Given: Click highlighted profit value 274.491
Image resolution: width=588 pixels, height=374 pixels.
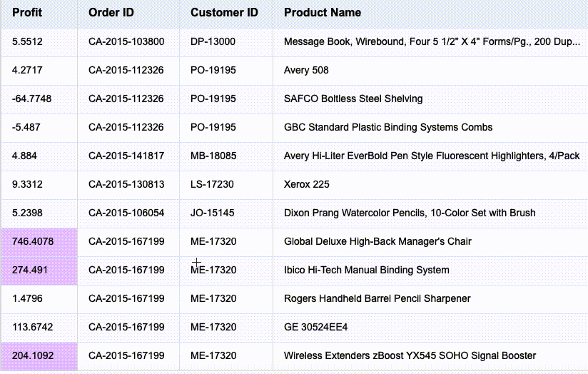Looking at the screenshot, I should click(x=30, y=270).
